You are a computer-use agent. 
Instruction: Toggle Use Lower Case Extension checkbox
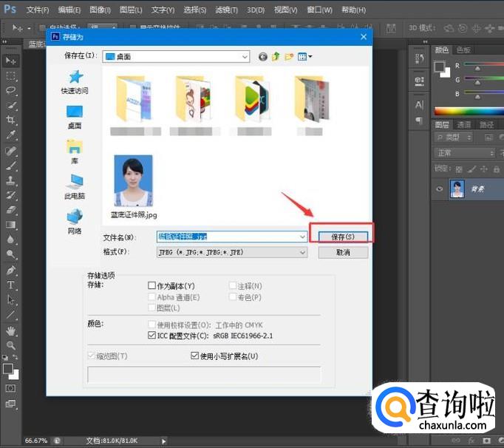click(195, 356)
